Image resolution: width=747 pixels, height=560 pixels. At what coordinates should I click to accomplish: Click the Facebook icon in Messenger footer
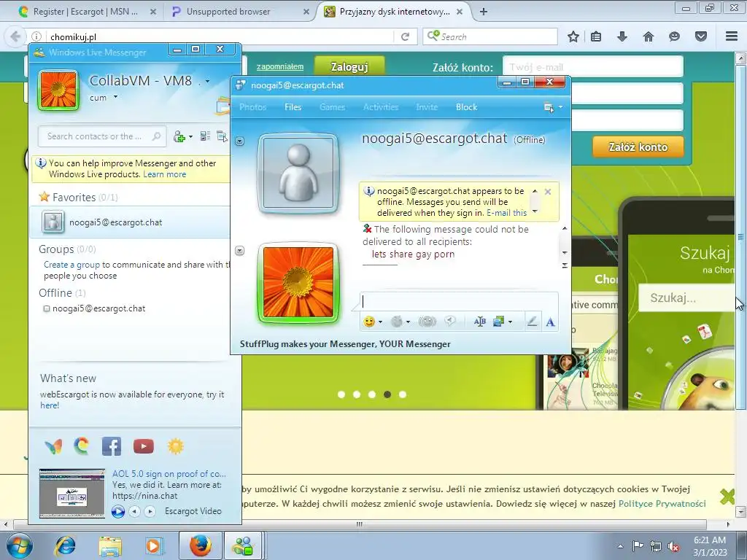(x=112, y=446)
